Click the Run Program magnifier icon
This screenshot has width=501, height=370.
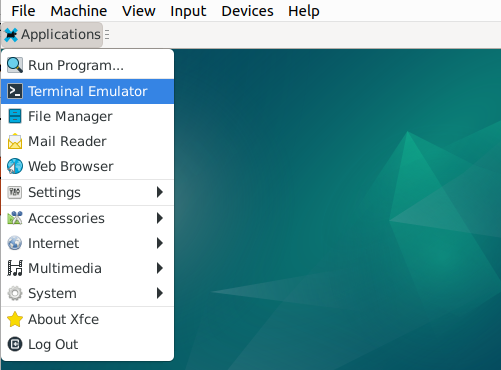coord(15,65)
